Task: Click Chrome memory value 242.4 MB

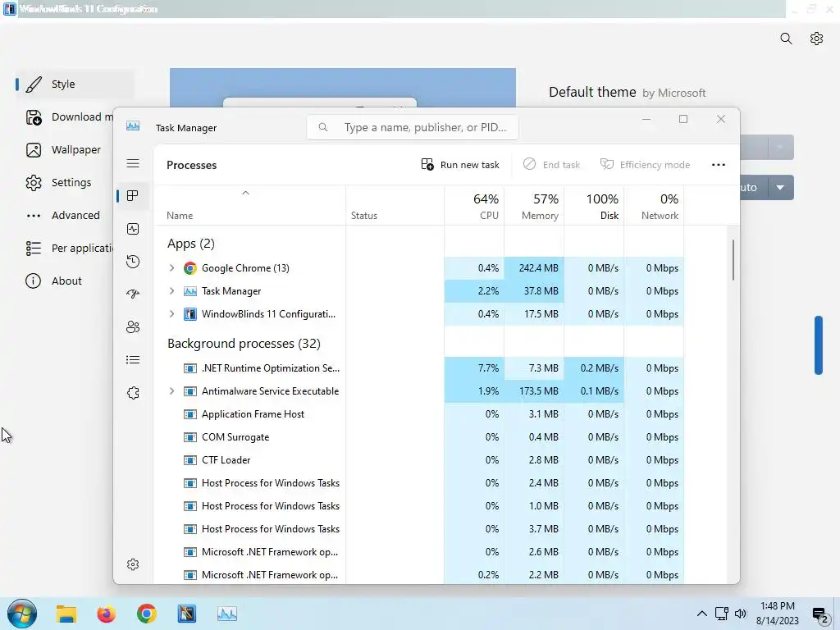Action: [538, 268]
